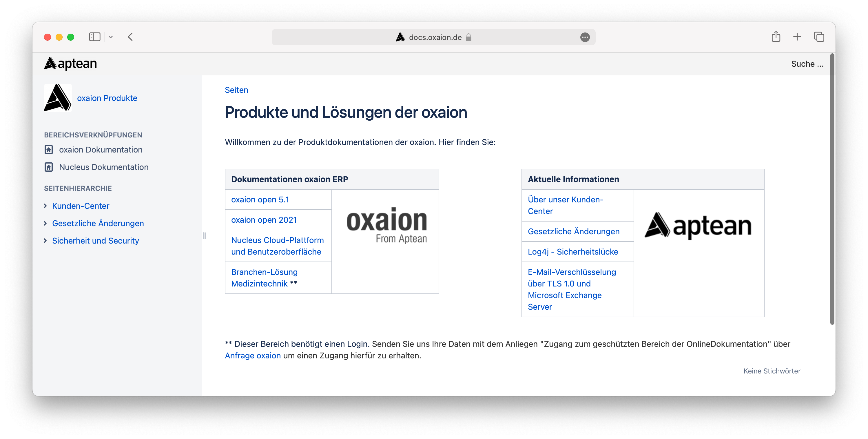The image size is (868, 439).
Task: Click the Dokumentationen oxaion ERP table header
Action: pos(331,179)
